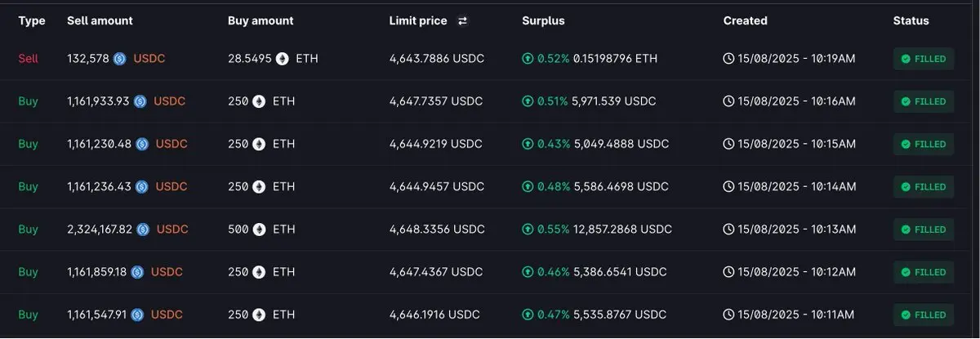The width and height of the screenshot is (980, 339).
Task: Open the USDC token link after 132,578
Action: (149, 59)
